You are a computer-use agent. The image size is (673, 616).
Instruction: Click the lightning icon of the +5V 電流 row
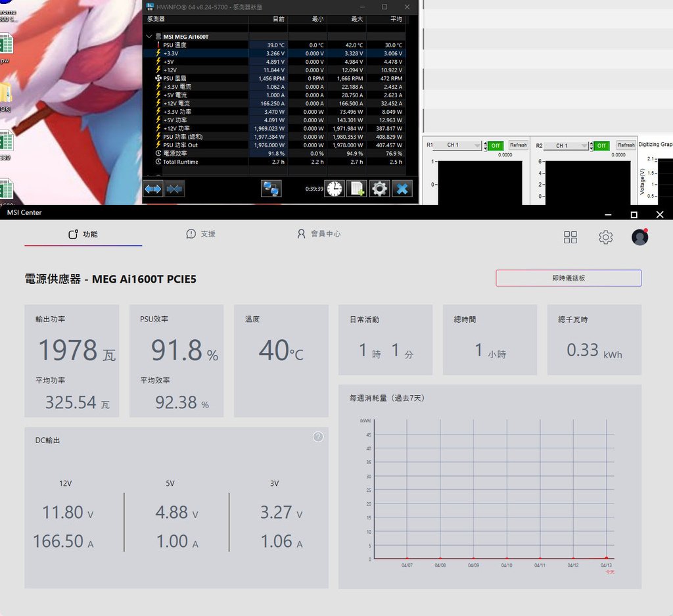tap(158, 95)
